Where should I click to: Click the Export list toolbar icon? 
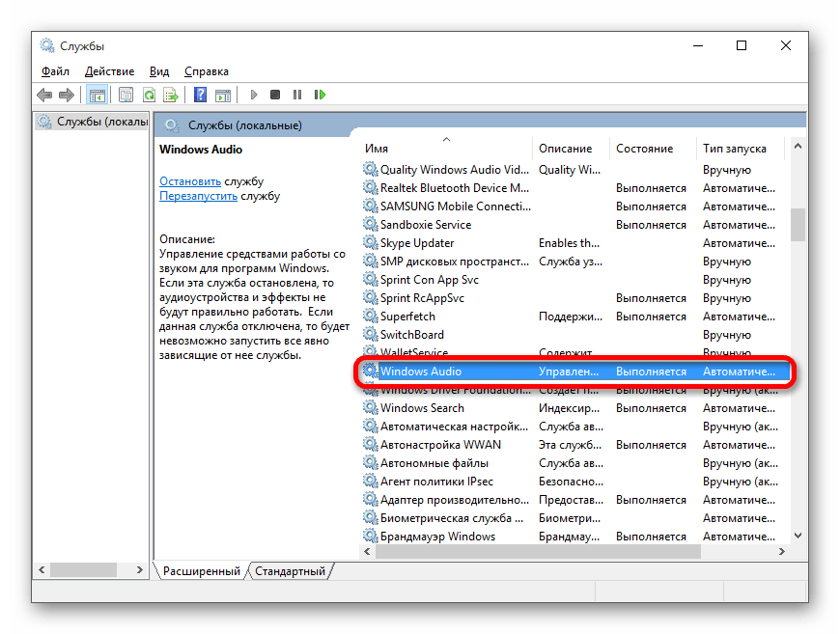click(171, 95)
